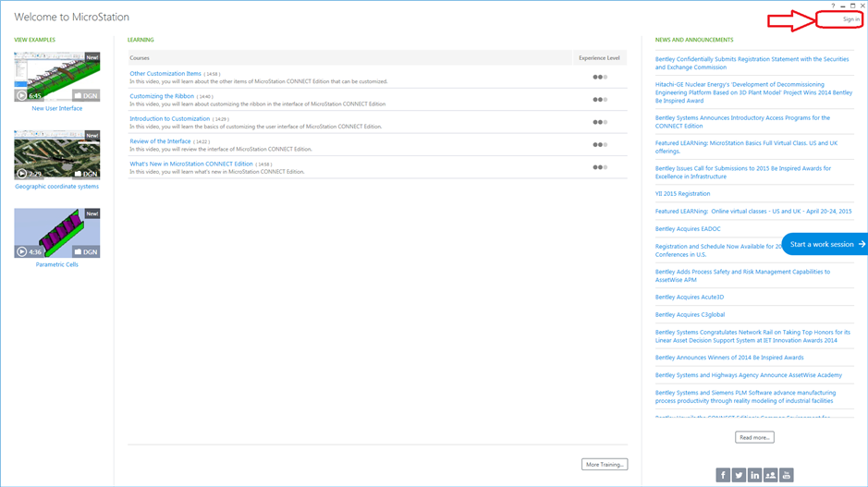Open news about Securities and Exchange Commission registration
Image resolution: width=868 pixels, height=487 pixels.
(752, 63)
